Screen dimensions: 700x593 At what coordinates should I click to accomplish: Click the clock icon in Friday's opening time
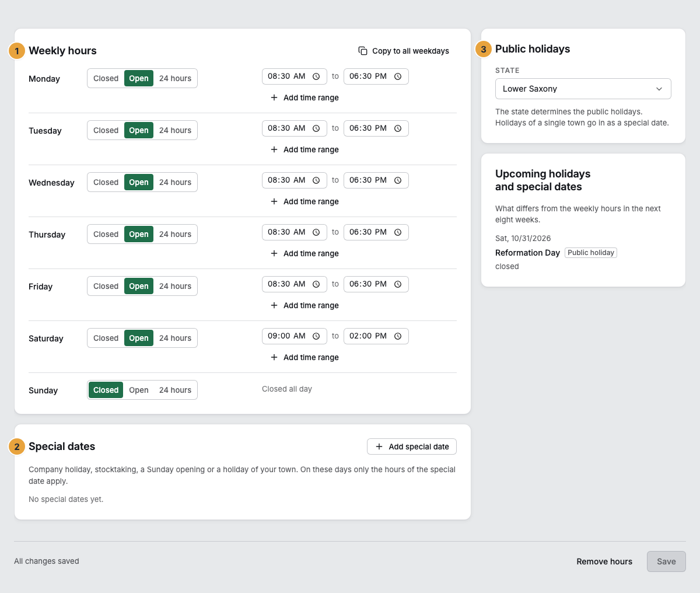click(316, 284)
